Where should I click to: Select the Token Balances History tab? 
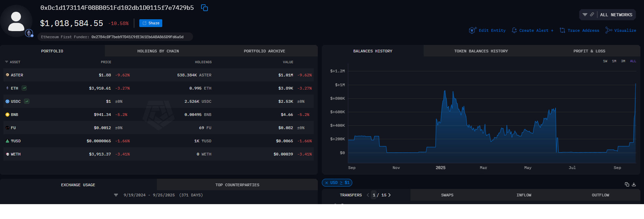tap(481, 51)
